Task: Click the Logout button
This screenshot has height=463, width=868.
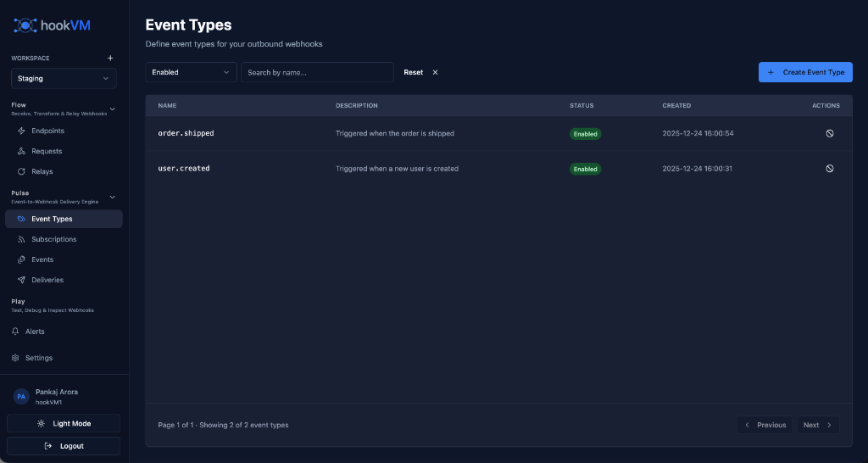Action: (x=64, y=446)
